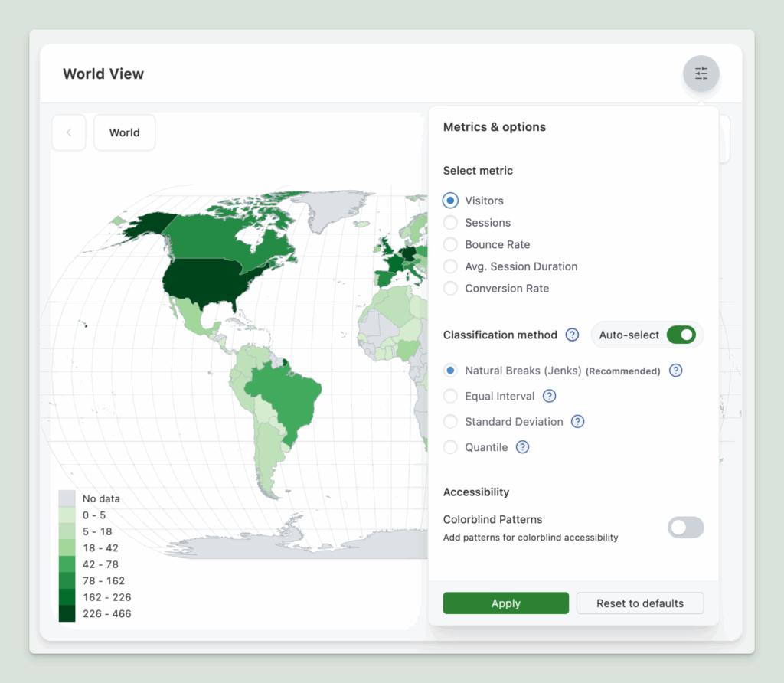
Task: Choose Avg. Session Duration metric
Action: pos(451,266)
